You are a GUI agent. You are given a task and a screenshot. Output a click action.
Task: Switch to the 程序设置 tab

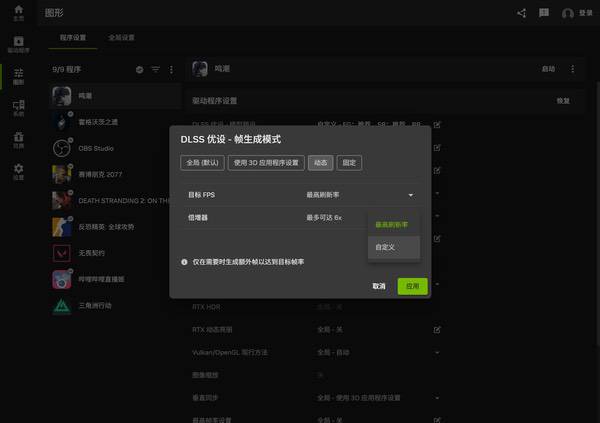point(73,38)
